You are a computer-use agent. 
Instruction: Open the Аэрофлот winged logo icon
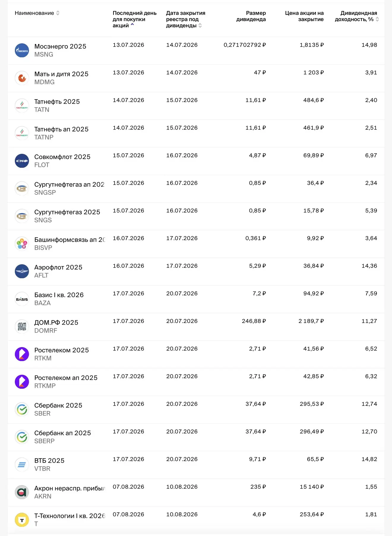coord(22,271)
